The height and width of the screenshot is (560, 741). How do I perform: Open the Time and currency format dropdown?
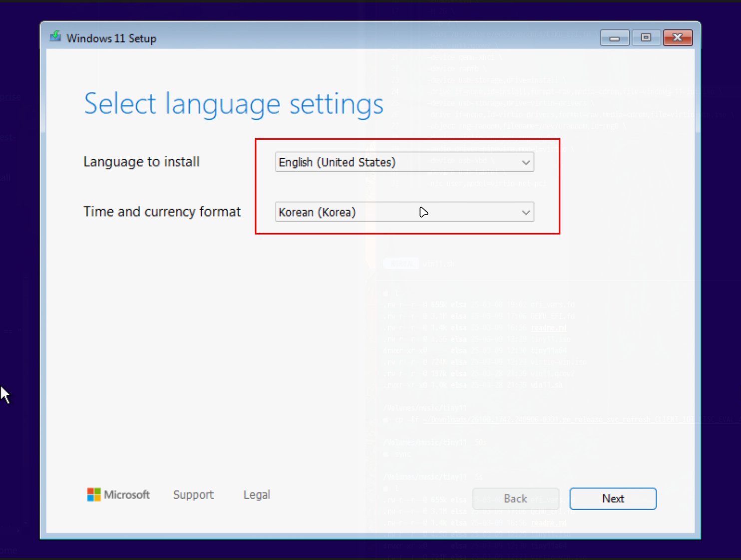click(x=404, y=212)
